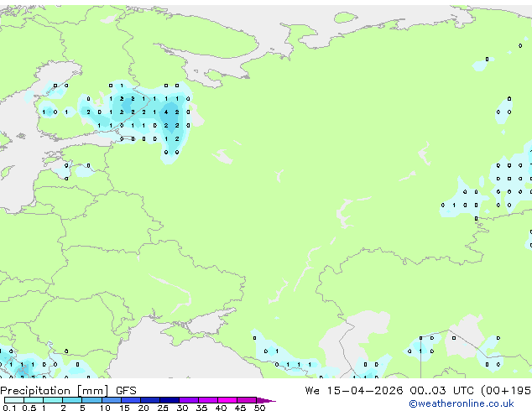Click the GFS model name in the title
Image resolution: width=532 pixels, height=411 pixels.
pyautogui.click(x=126, y=391)
